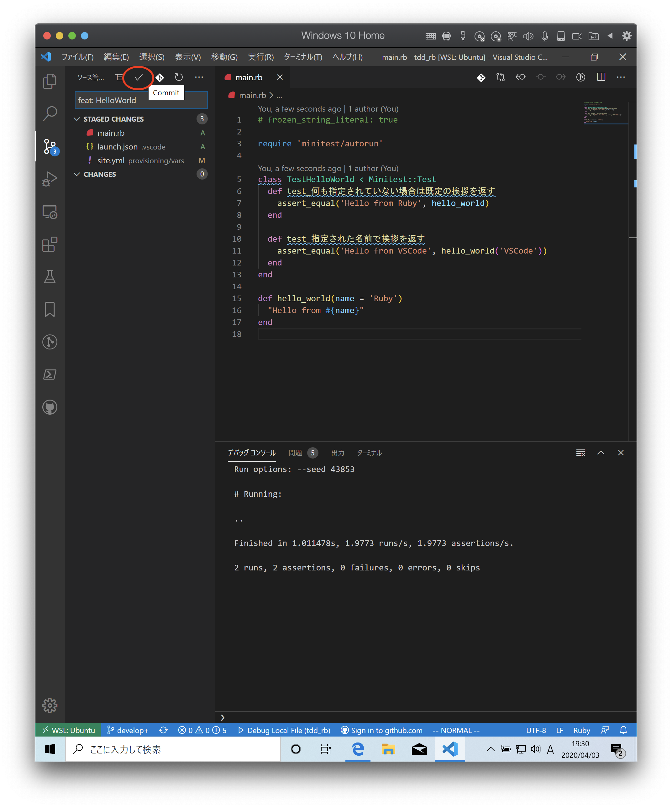Maximize the panel with the chevron
Image resolution: width=672 pixels, height=808 pixels.
(601, 453)
